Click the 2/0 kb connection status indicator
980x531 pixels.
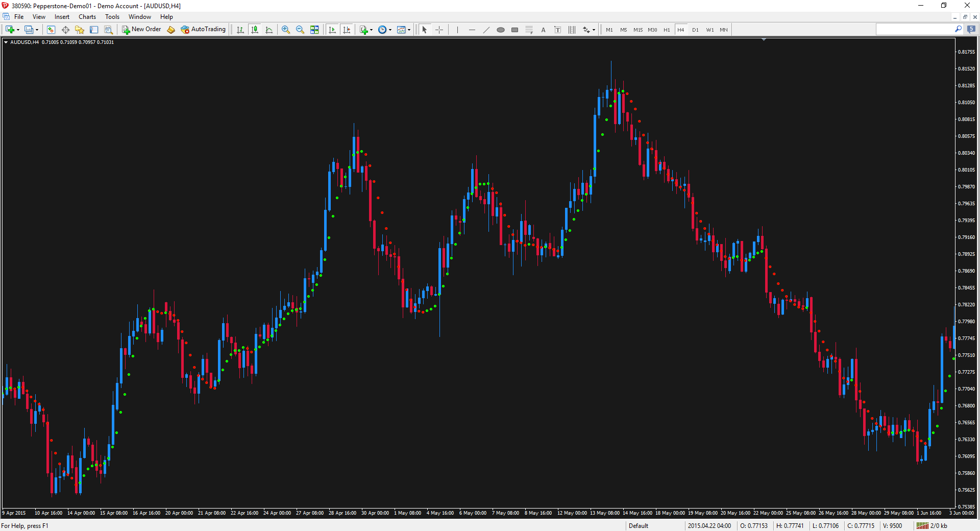pos(932,526)
